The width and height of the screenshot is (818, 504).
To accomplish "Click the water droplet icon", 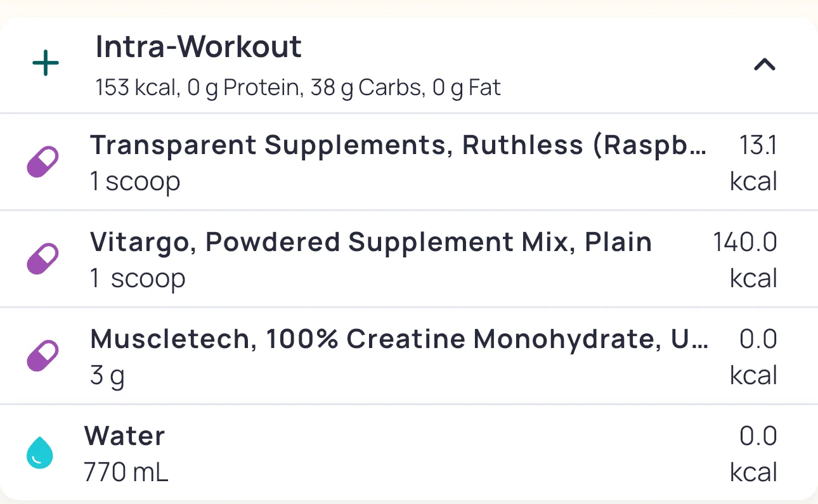I will pyautogui.click(x=40, y=453).
